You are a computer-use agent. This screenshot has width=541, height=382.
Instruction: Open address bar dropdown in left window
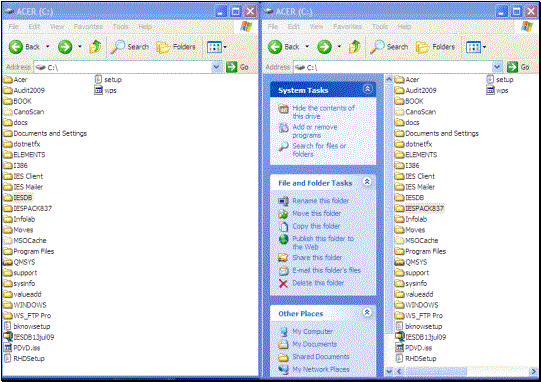click(x=216, y=67)
